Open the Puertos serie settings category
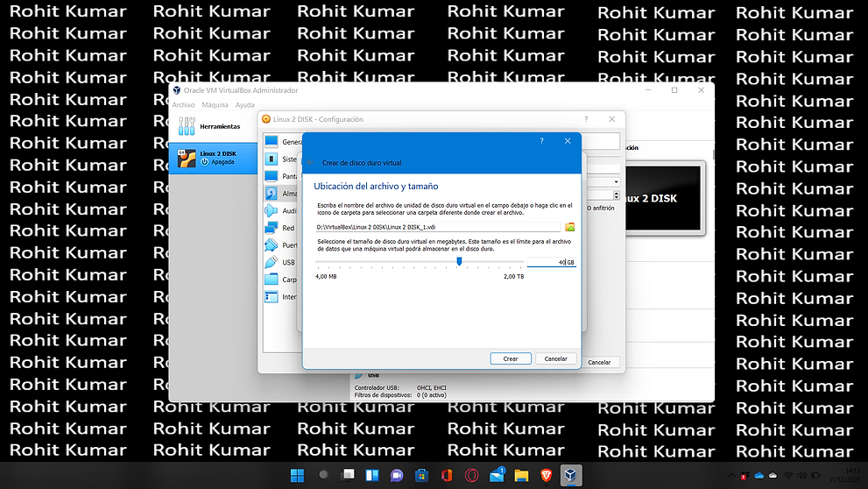 pyautogui.click(x=283, y=244)
